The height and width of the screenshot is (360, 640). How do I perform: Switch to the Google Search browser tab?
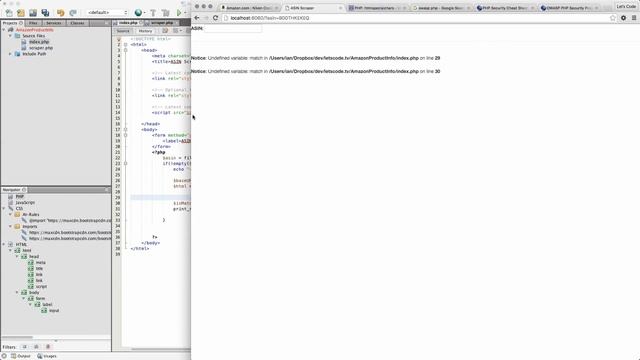pyautogui.click(x=441, y=8)
